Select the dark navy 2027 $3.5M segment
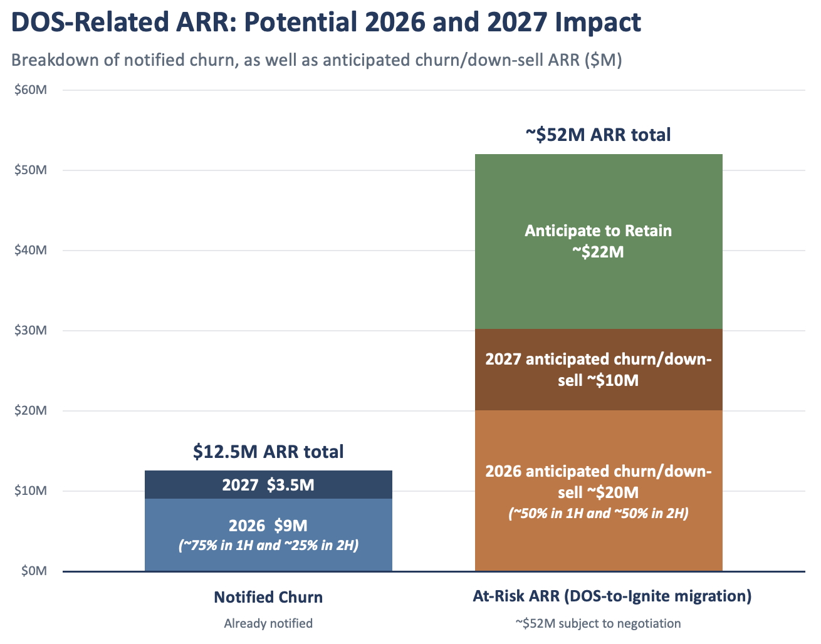 [x=268, y=485]
